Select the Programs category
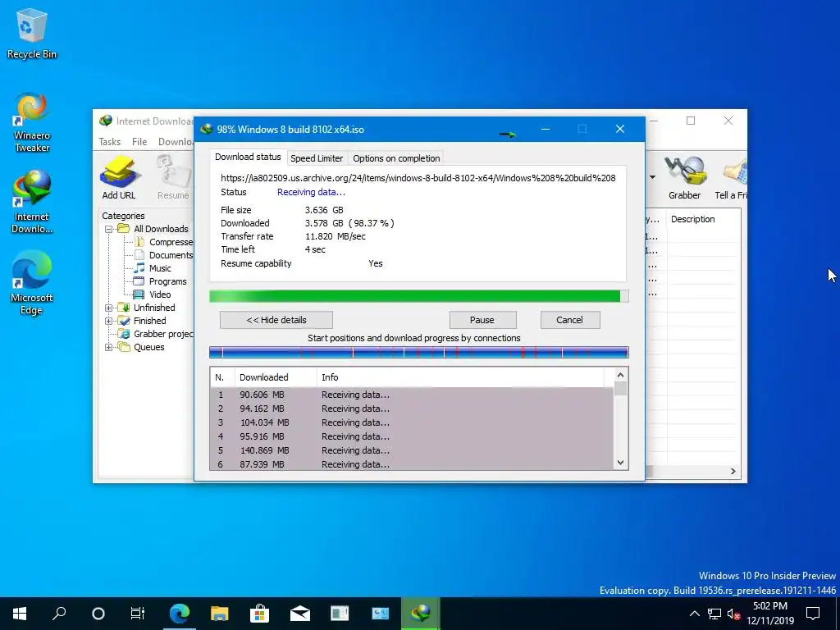Viewport: 840px width, 630px height. click(167, 281)
